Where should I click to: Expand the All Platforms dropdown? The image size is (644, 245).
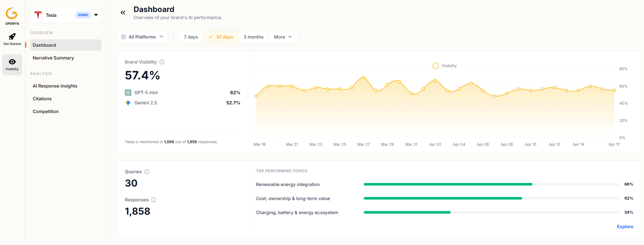click(142, 37)
